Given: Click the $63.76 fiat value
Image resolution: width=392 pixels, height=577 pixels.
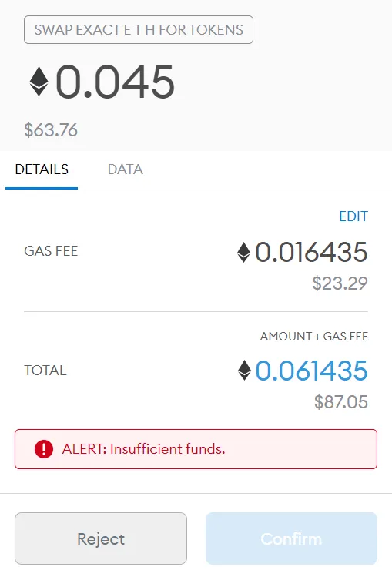Looking at the screenshot, I should click(x=51, y=130).
